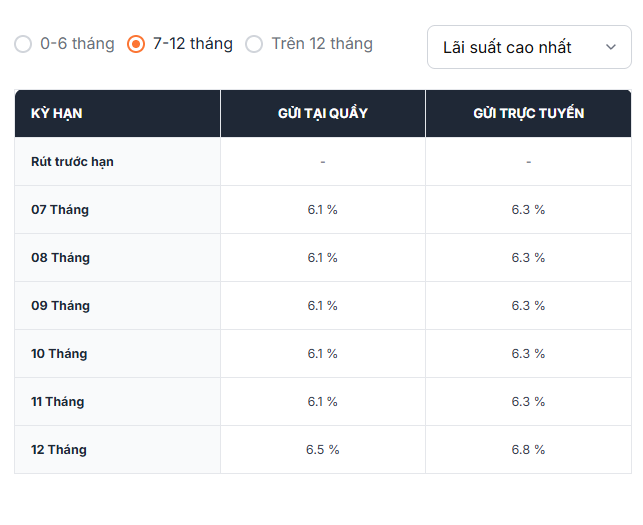Select the 08 Tháng row label

(60, 258)
